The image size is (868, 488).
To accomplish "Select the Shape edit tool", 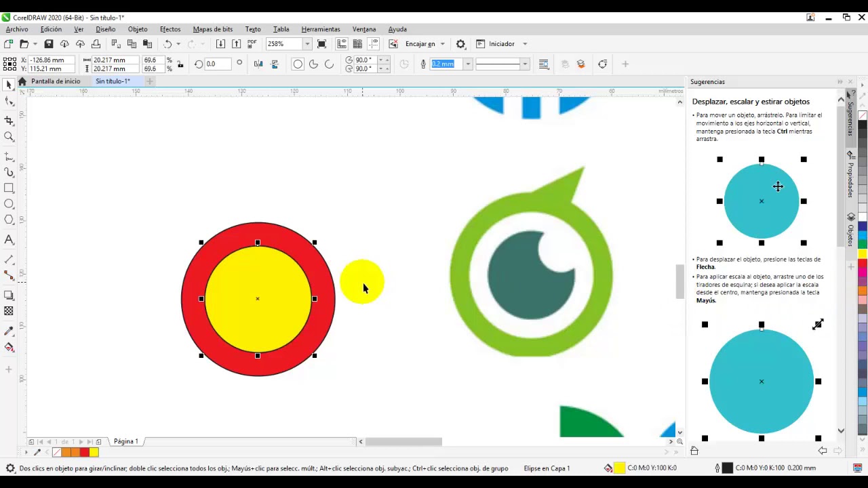I will tap(9, 102).
